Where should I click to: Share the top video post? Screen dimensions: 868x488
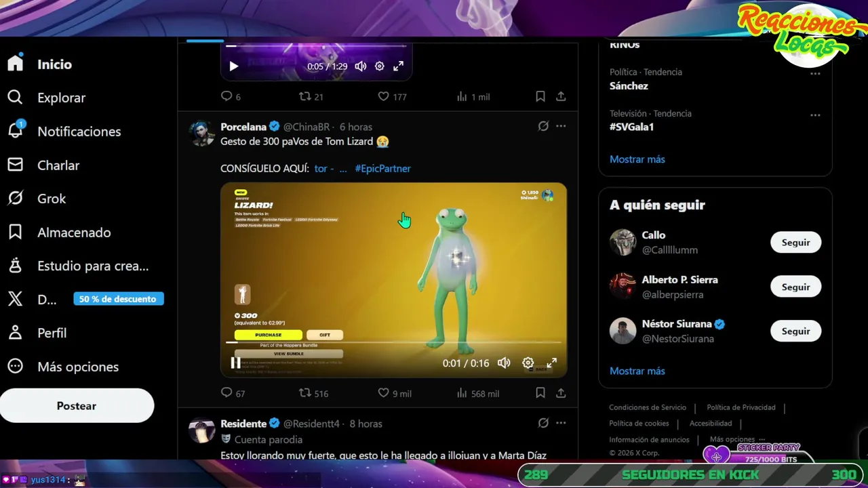click(x=561, y=96)
